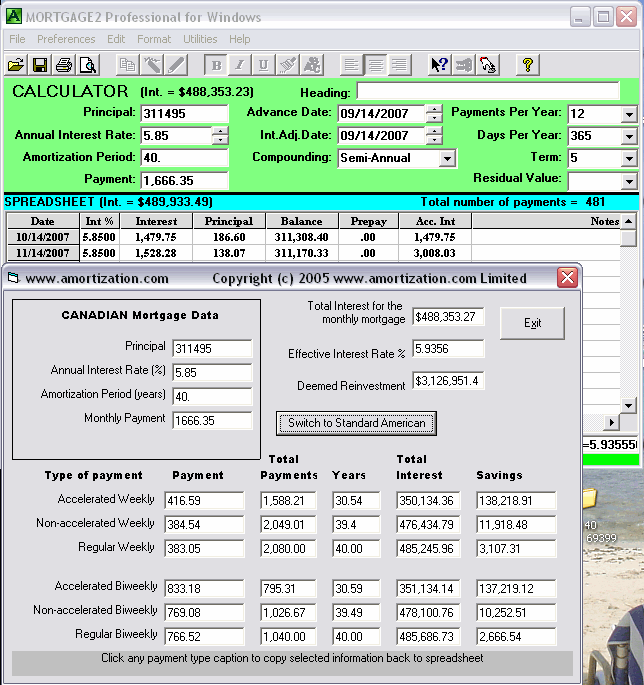Open the Payments Per Year dropdown
This screenshot has height=685, width=644.
pos(628,114)
